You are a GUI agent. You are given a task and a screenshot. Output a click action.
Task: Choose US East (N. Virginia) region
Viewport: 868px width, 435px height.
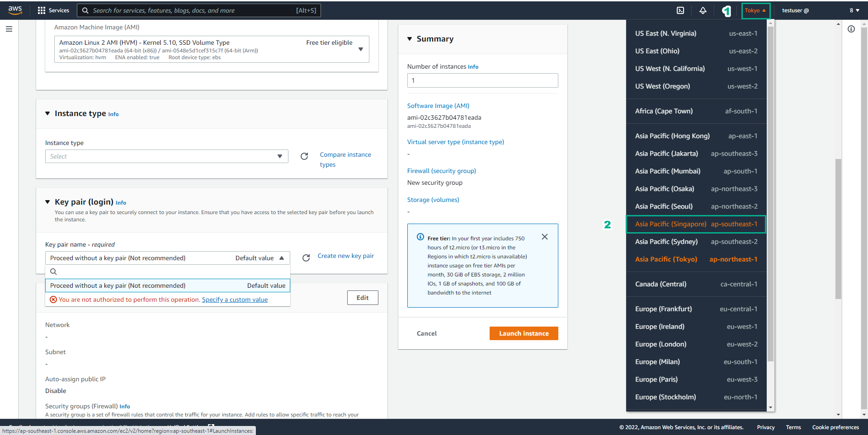point(696,33)
